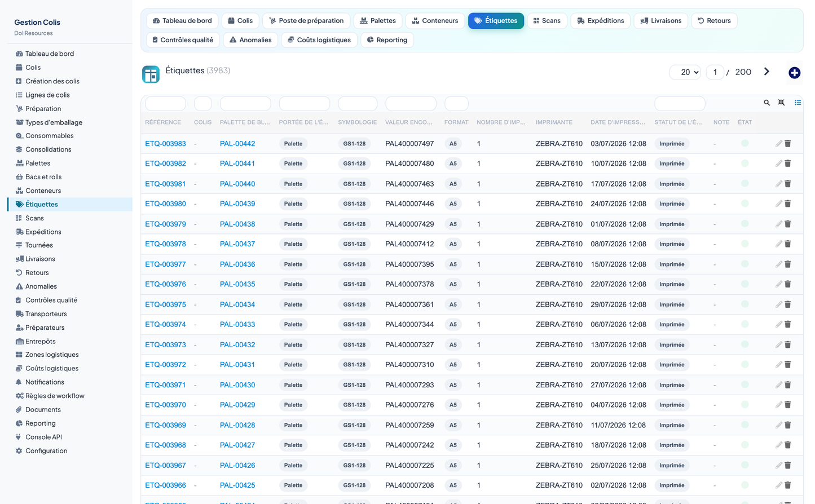Click the Règles de workflow gears icon in the sidebar
This screenshot has width=815, height=504.
click(x=19, y=396)
